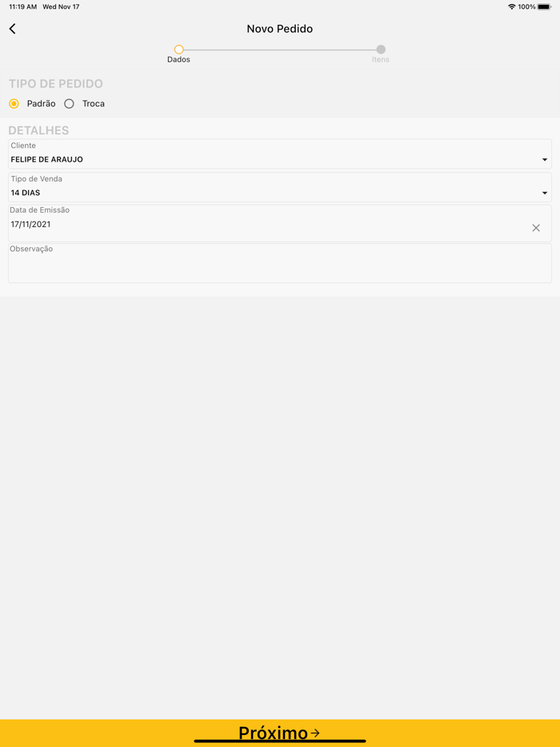Tap the battery indicator icon
This screenshot has width=560, height=747.
pos(544,7)
